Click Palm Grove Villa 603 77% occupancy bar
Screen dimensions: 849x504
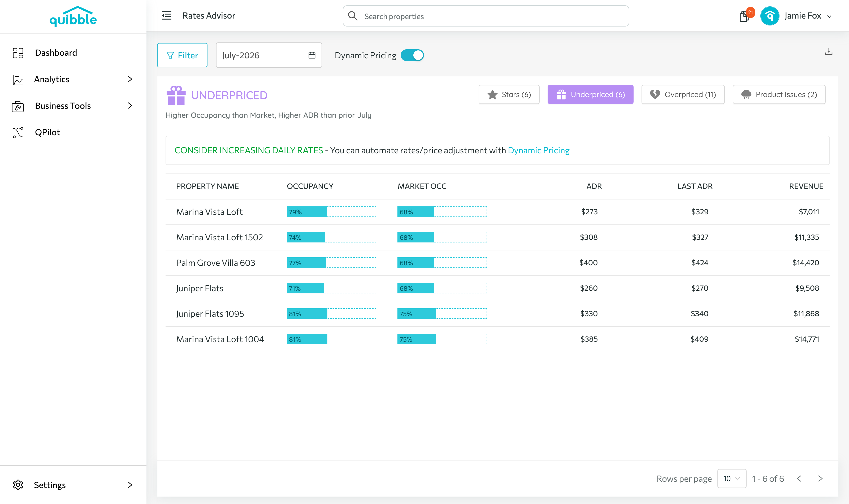331,263
